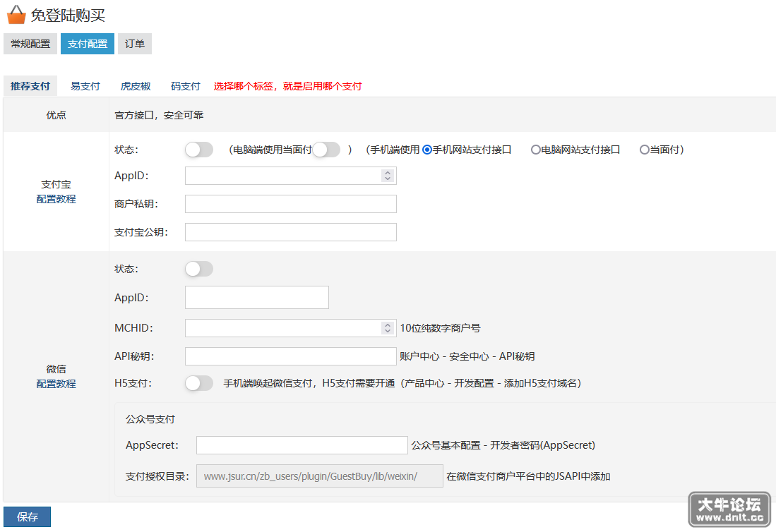Click the text 官方接口，安全可靠

tap(159, 115)
